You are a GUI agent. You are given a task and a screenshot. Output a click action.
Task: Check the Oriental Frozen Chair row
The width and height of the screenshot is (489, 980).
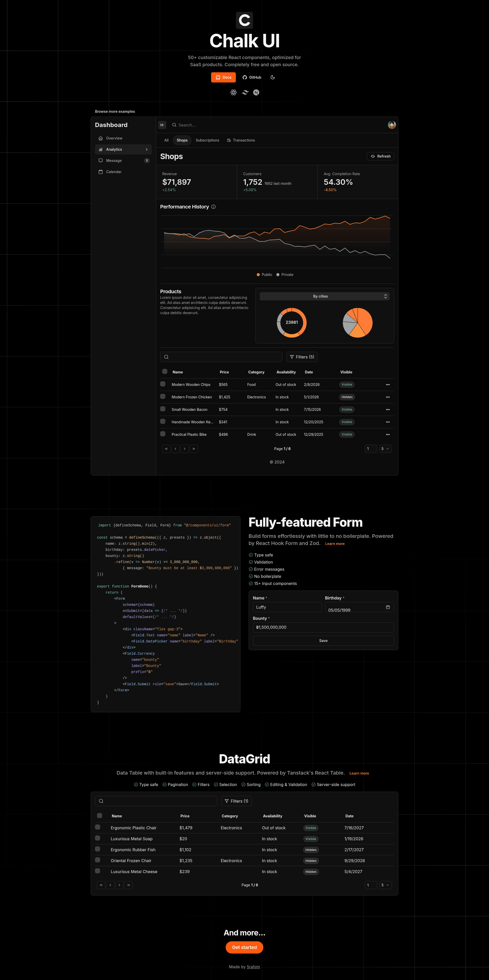click(x=98, y=860)
